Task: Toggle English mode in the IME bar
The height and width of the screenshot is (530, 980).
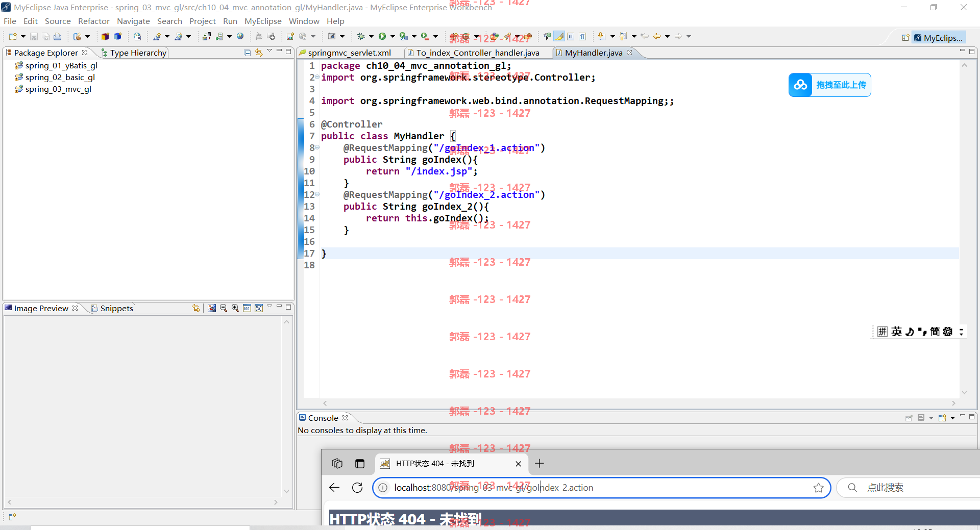Action: (x=897, y=332)
